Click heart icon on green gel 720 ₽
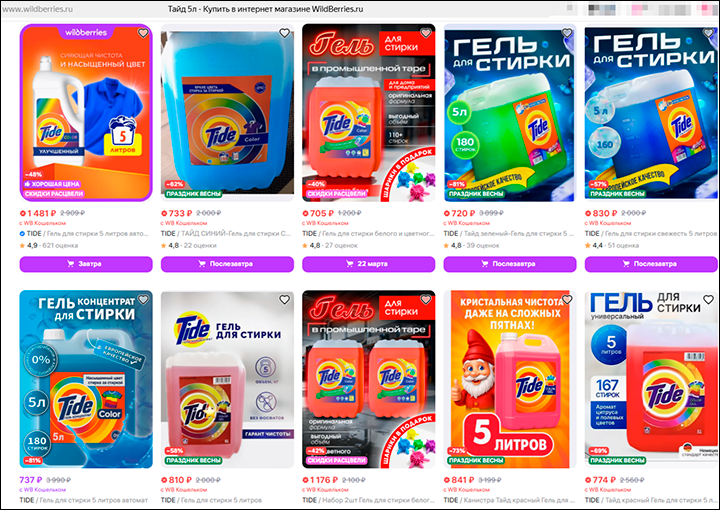 [567, 33]
